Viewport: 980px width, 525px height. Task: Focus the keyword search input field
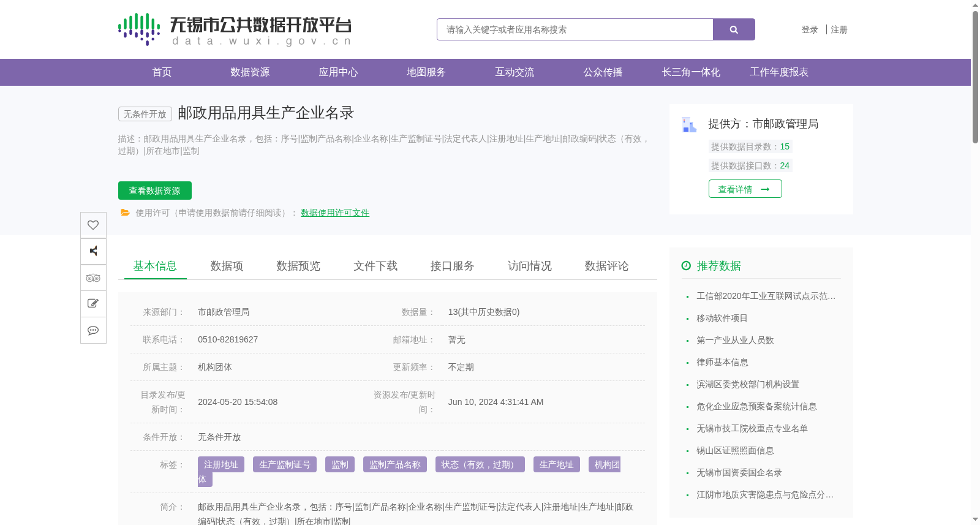tap(575, 29)
